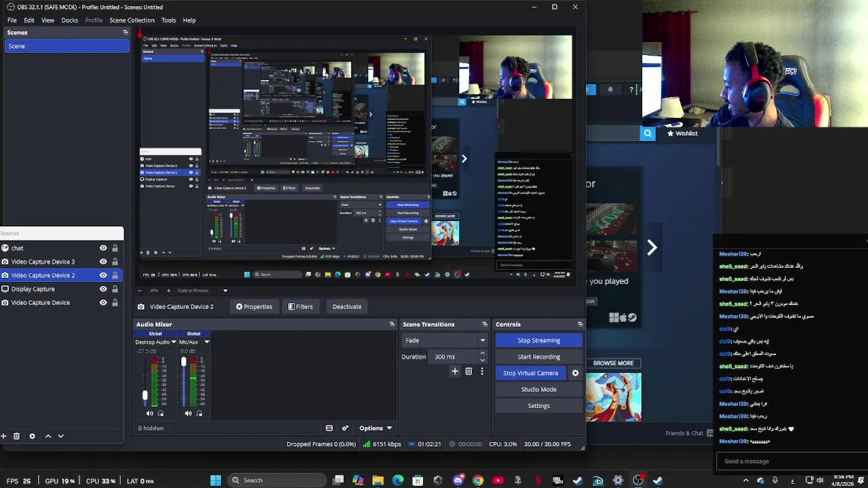Viewport: 868px width, 488px height.
Task: Open transition properties three-dot icon
Action: pos(482,371)
